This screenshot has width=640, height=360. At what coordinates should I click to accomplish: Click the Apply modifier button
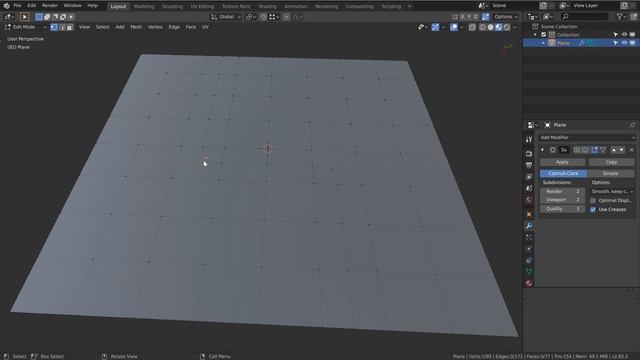(562, 162)
